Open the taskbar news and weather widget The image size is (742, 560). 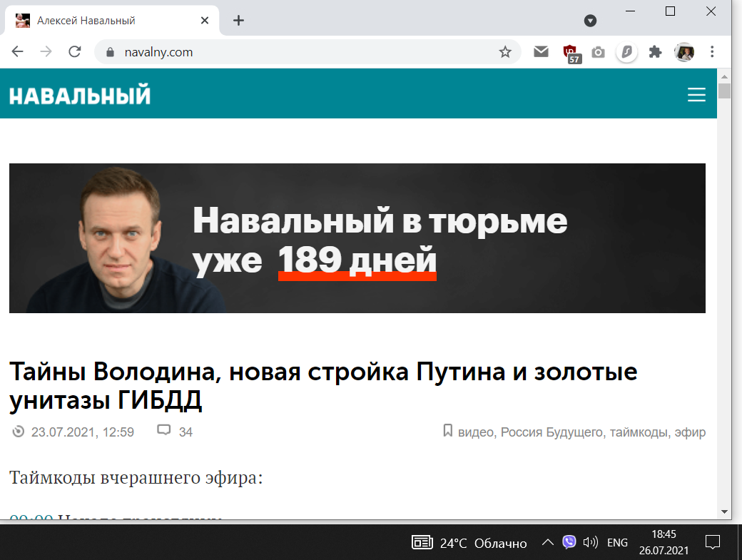pyautogui.click(x=469, y=543)
